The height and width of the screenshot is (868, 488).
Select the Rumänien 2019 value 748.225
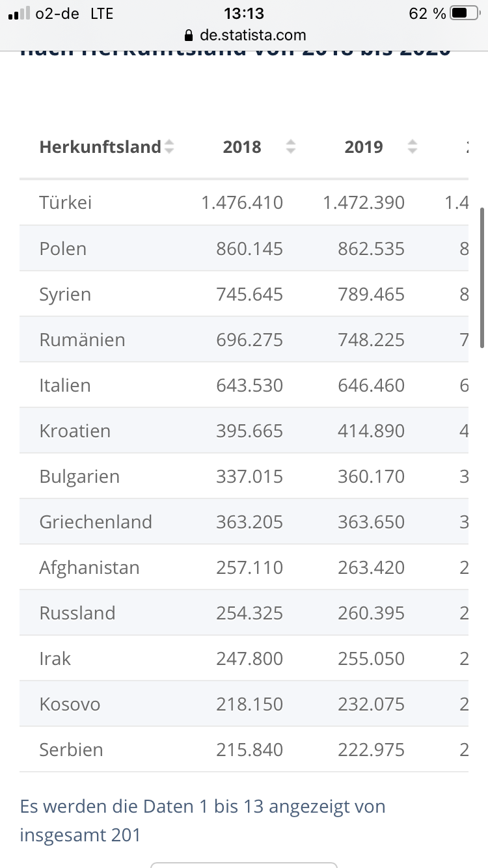coord(372,340)
